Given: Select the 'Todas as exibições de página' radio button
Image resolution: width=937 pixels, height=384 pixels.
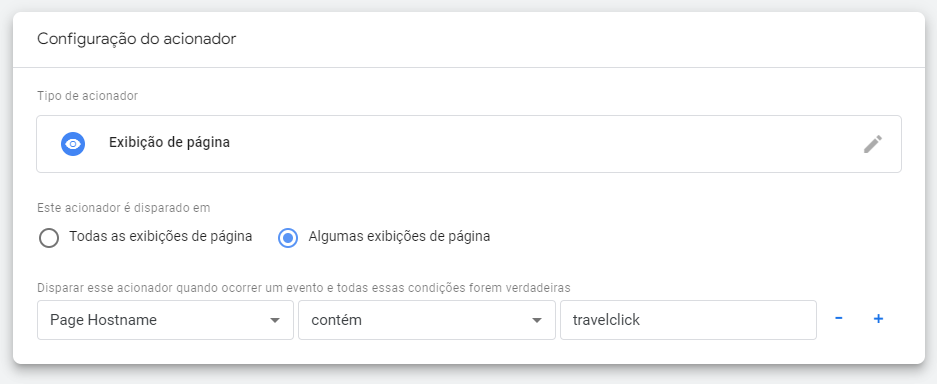Looking at the screenshot, I should tap(49, 238).
